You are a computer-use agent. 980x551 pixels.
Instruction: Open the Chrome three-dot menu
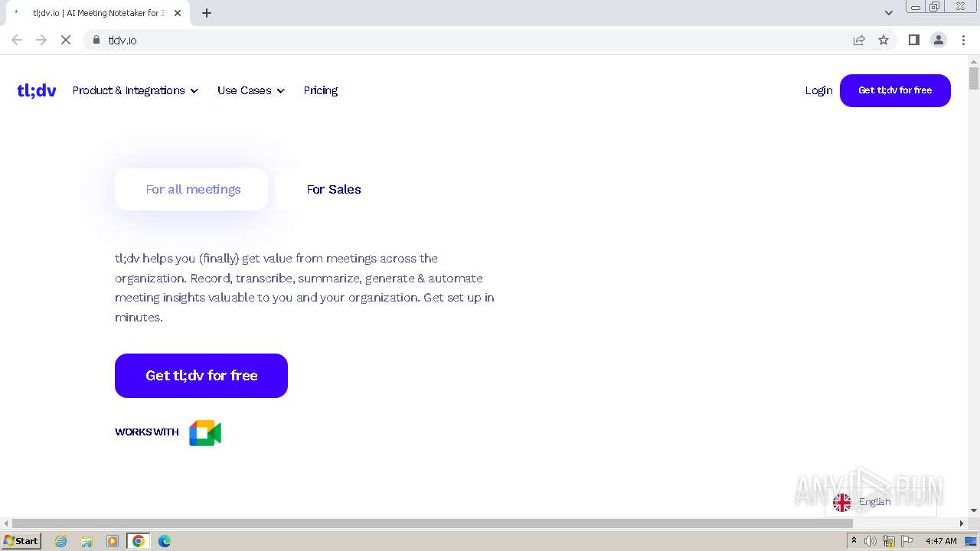click(963, 40)
